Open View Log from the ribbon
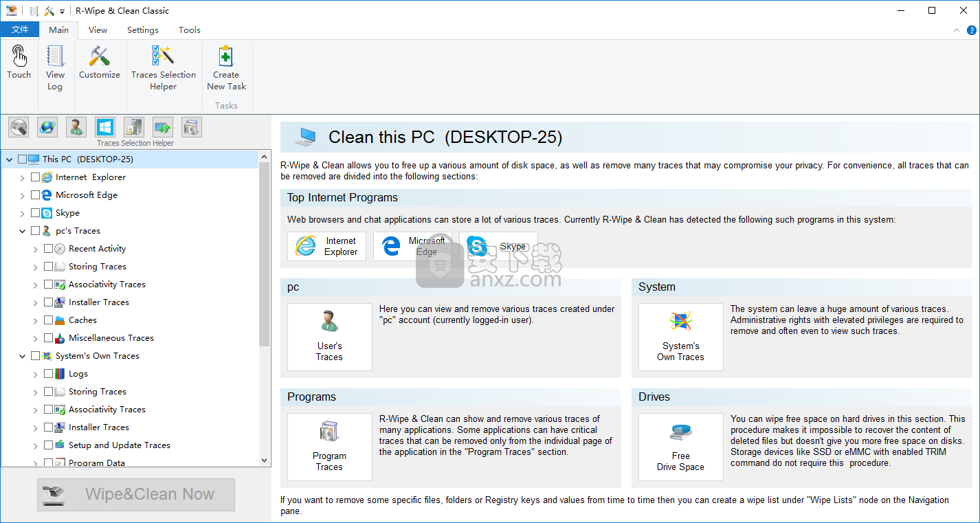 point(55,68)
